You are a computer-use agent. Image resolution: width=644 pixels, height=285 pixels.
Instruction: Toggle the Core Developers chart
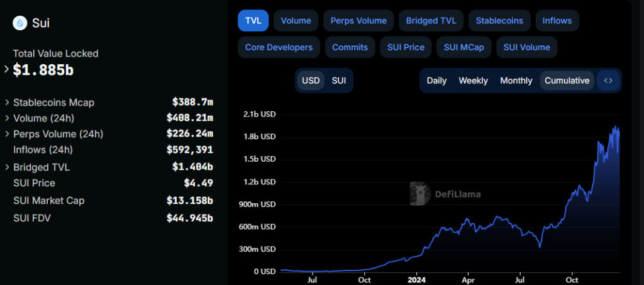point(279,47)
